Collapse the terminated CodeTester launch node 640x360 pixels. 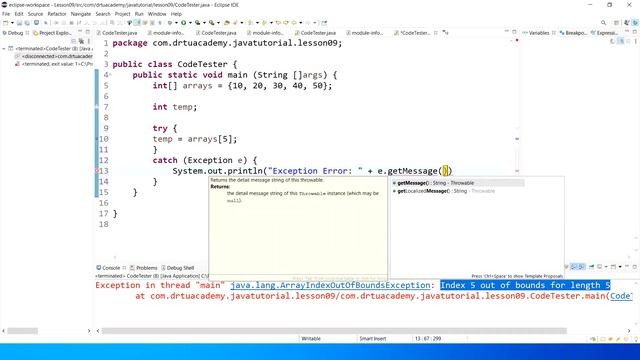pos(4,49)
